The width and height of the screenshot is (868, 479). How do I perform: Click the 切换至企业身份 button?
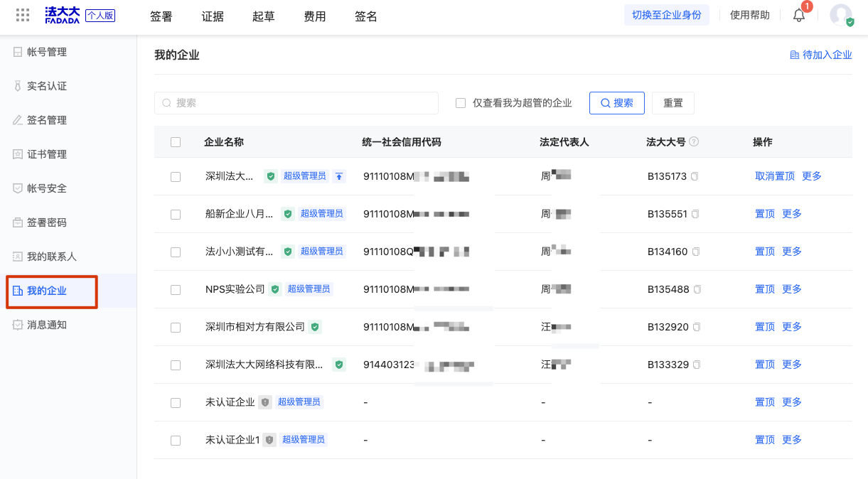(x=667, y=15)
